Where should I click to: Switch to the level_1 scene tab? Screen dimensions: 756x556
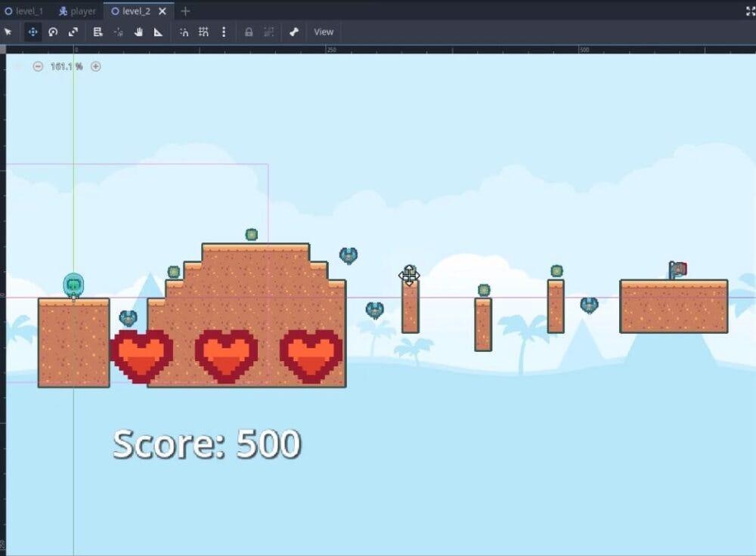[x=24, y=11]
